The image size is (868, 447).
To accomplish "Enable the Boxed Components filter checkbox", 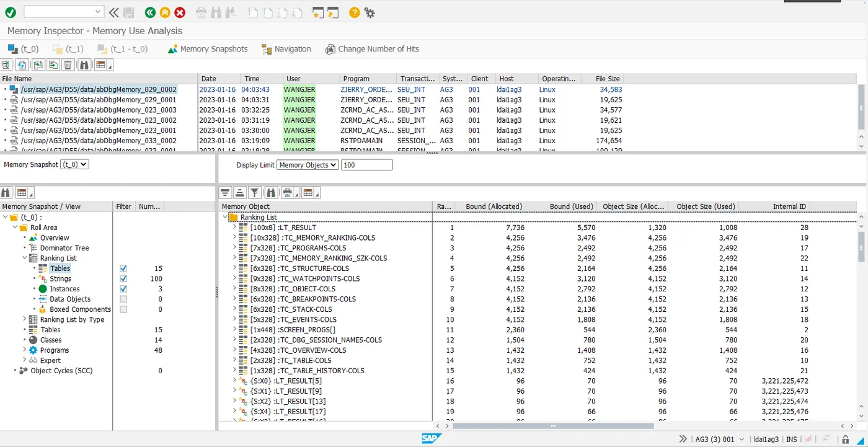I will 123,309.
